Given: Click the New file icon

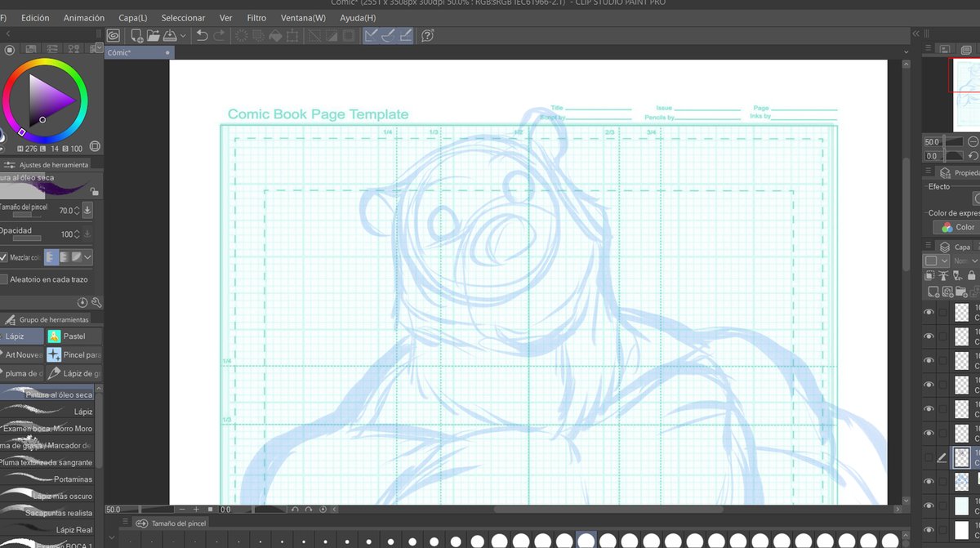Looking at the screenshot, I should point(136,35).
